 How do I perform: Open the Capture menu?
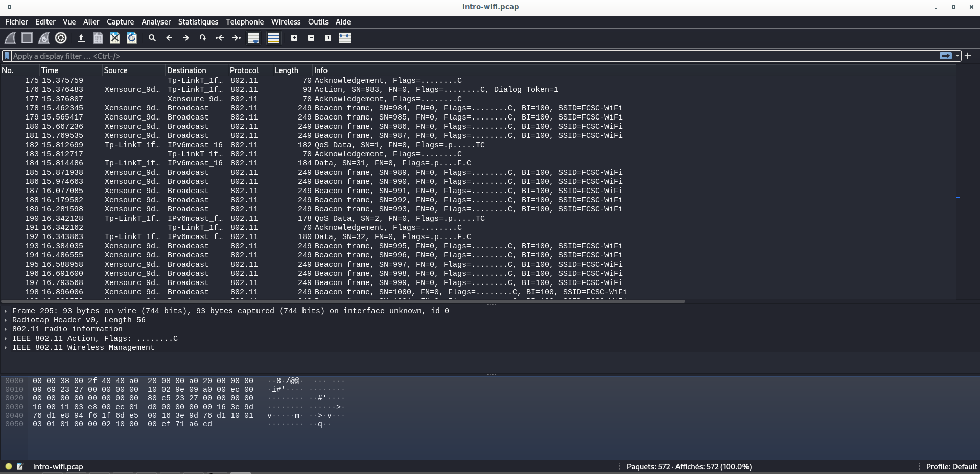click(x=120, y=22)
